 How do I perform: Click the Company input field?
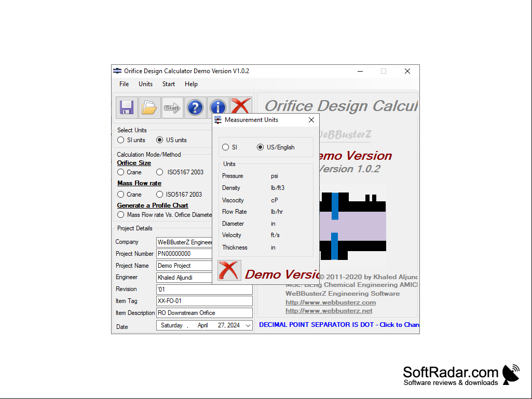point(184,242)
